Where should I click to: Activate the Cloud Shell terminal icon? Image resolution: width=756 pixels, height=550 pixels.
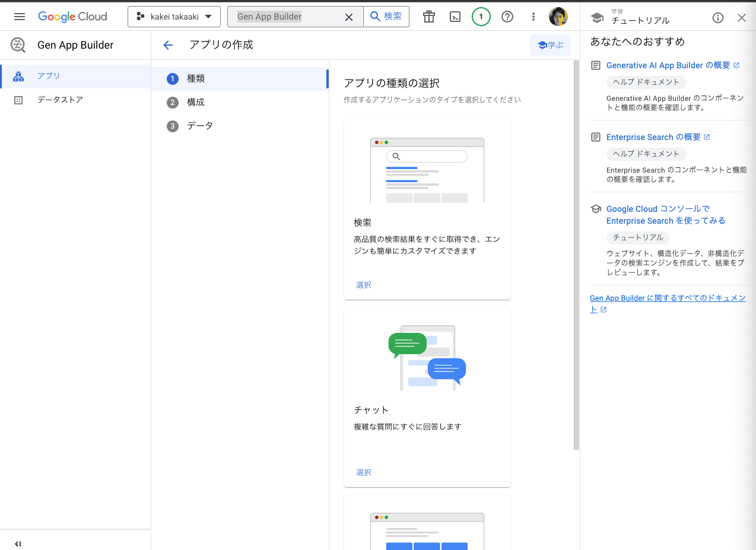coord(455,17)
